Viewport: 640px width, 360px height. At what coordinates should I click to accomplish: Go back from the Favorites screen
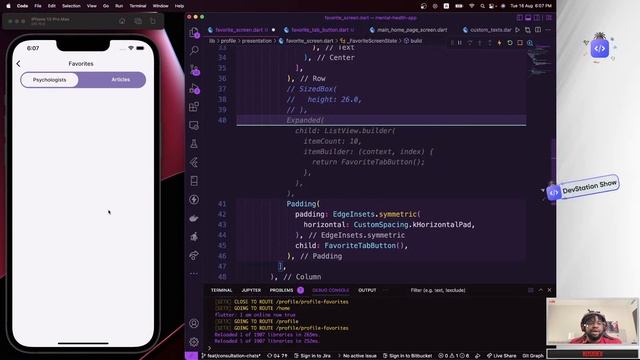pyautogui.click(x=18, y=64)
